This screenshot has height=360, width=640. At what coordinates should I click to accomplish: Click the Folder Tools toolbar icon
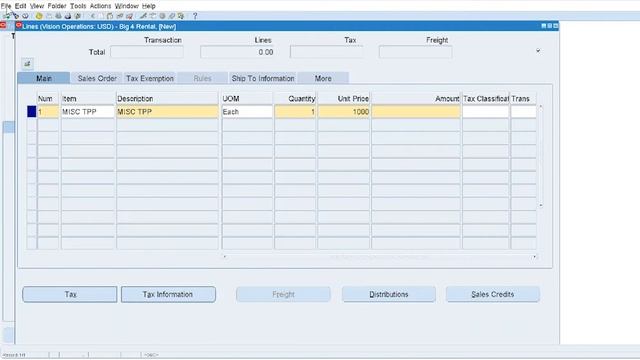(181, 16)
